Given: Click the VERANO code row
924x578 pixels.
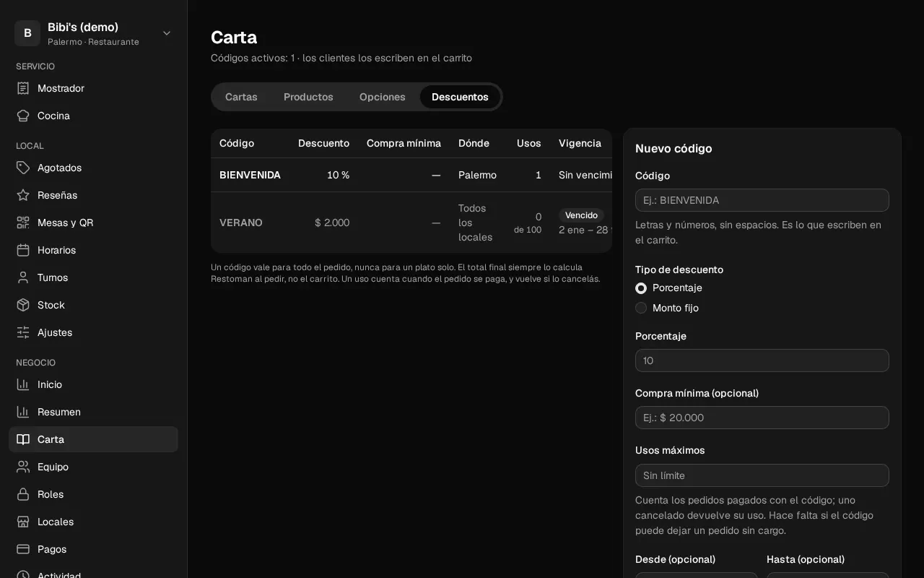Looking at the screenshot, I should pos(411,223).
